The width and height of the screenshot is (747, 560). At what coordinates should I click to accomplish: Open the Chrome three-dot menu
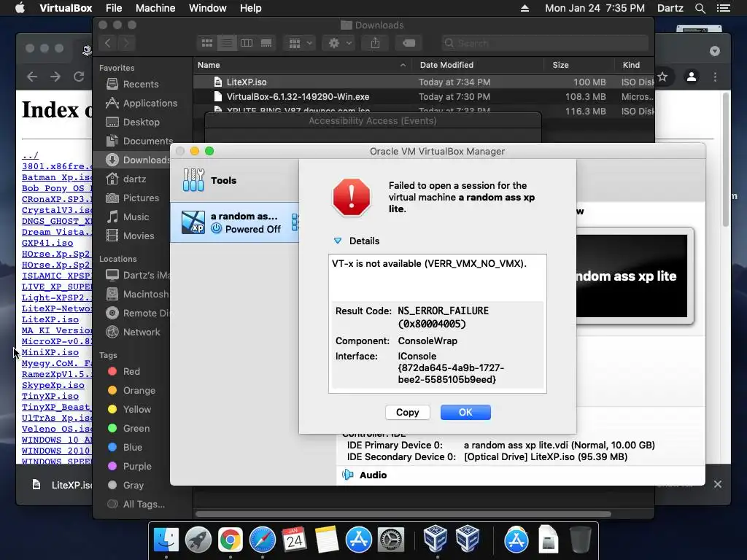(715, 77)
